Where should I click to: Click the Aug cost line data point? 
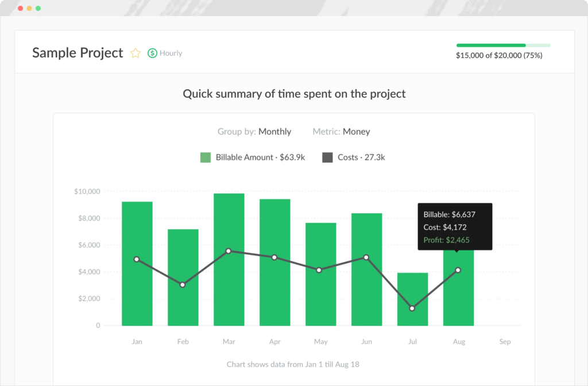point(458,270)
